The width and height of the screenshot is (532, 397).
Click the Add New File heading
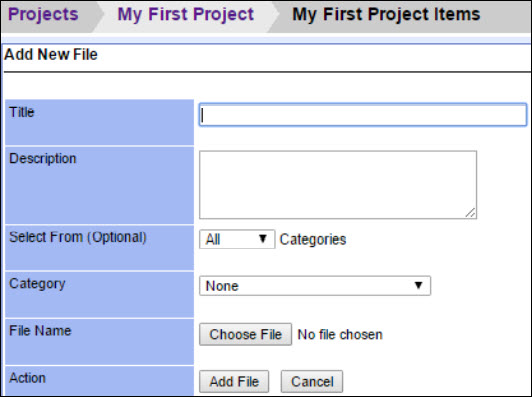(51, 54)
